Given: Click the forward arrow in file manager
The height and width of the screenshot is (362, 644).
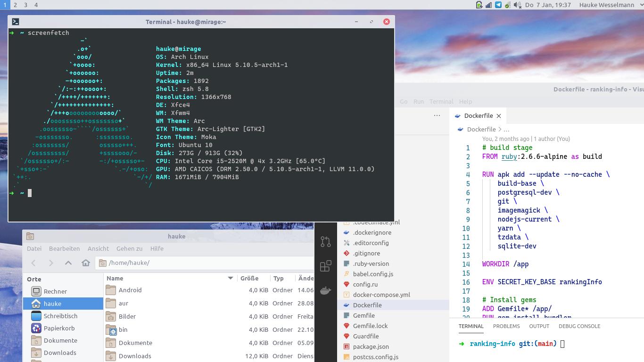Looking at the screenshot, I should (51, 263).
